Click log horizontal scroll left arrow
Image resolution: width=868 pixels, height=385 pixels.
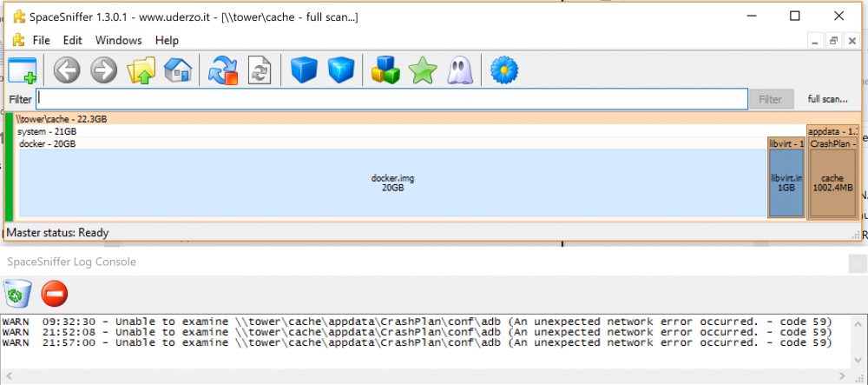(x=9, y=376)
